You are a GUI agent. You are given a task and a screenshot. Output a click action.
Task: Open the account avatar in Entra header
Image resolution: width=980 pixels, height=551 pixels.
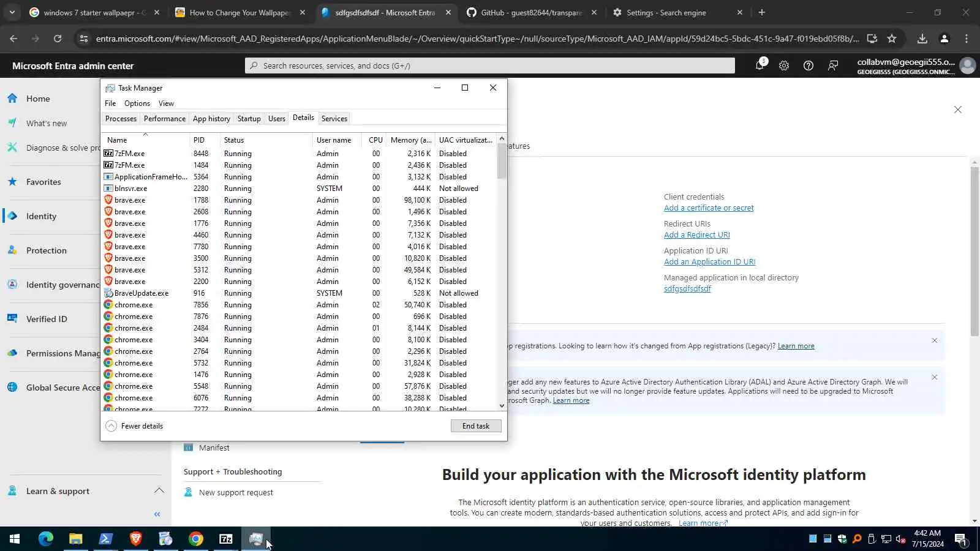tap(968, 66)
